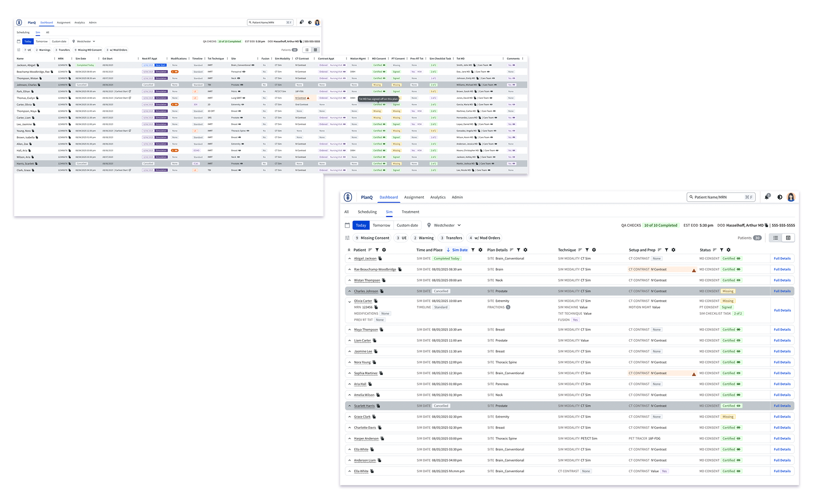
Task: Copy Olivia Carter's patient name with the copy icon
Action: pos(376,301)
